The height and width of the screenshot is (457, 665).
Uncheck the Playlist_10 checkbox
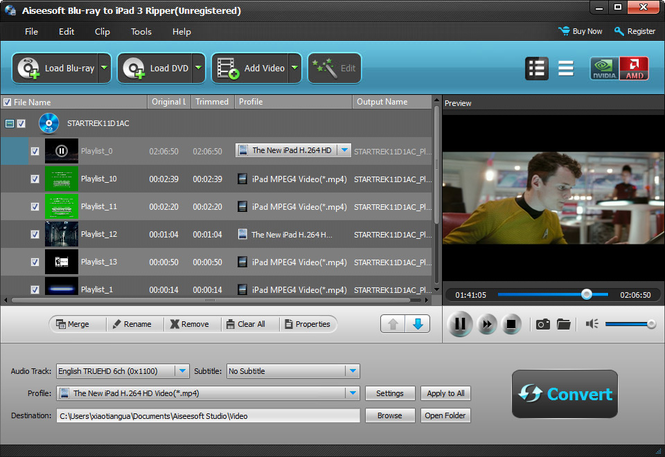coord(35,179)
